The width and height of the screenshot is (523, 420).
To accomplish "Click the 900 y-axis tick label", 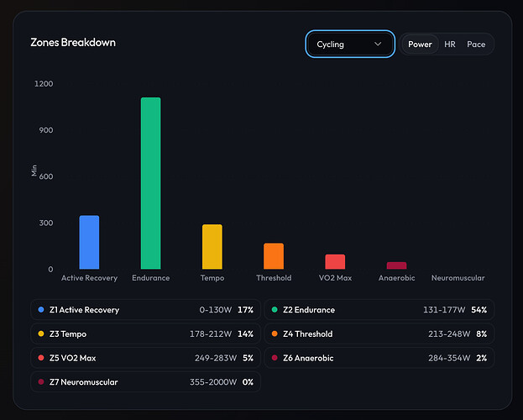I will point(46,130).
